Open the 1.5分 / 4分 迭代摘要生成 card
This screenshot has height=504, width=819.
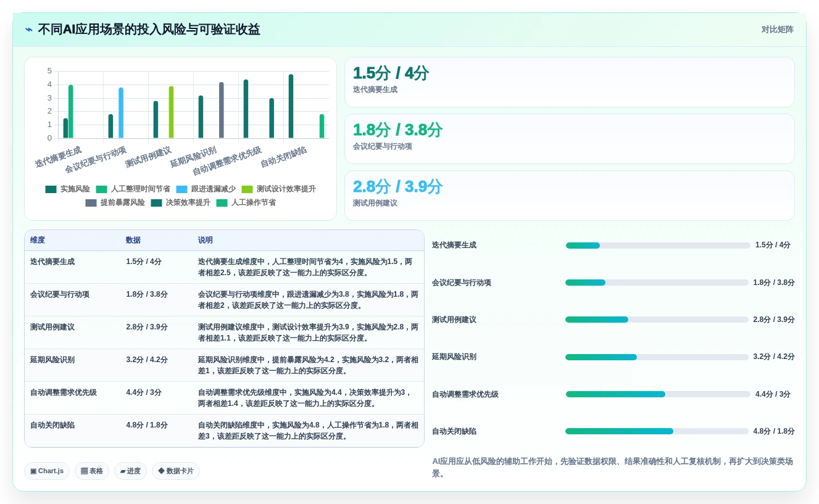[569, 82]
